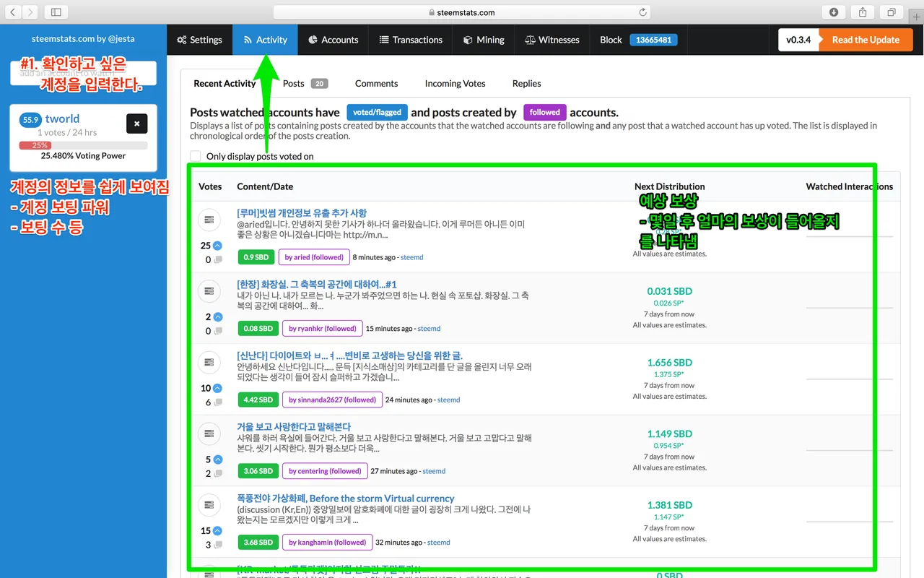Remove the tworld account with the X button

coord(136,124)
